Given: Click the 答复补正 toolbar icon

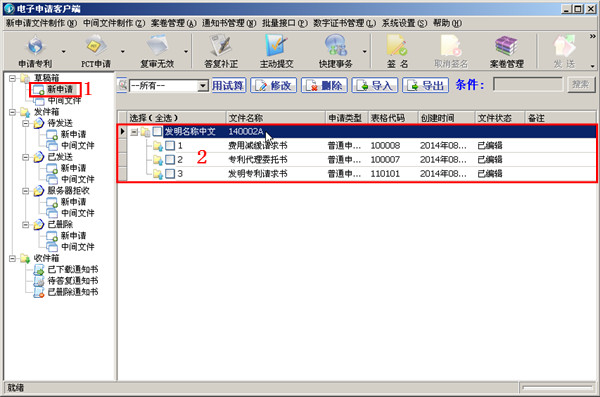Looking at the screenshot, I should (x=221, y=51).
